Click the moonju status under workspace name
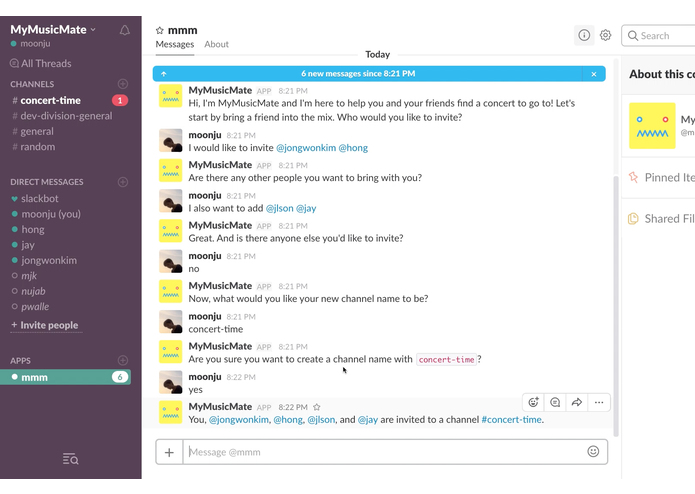Screen dimensions: 695x494 pos(30,44)
